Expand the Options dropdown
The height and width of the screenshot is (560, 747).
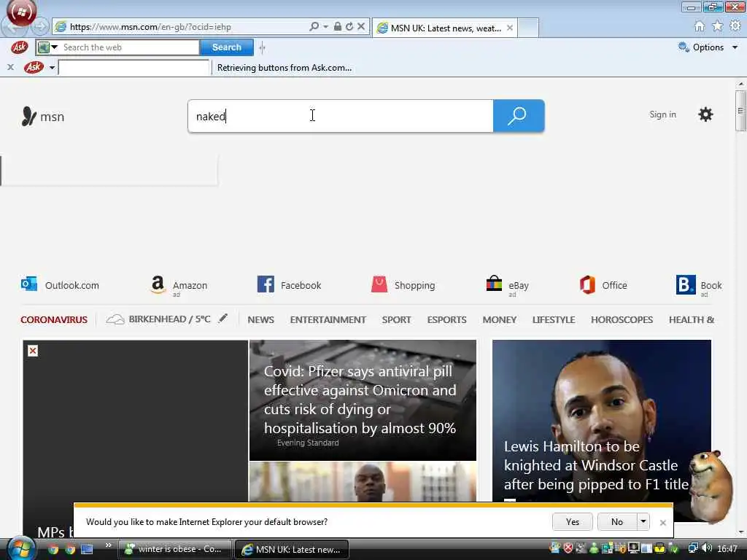(x=735, y=47)
